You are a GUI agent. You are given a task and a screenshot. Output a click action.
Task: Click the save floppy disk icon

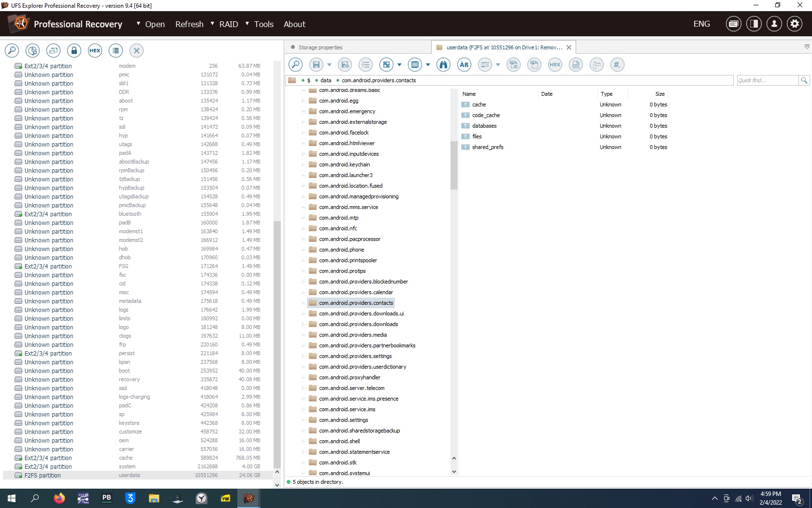tap(316, 64)
